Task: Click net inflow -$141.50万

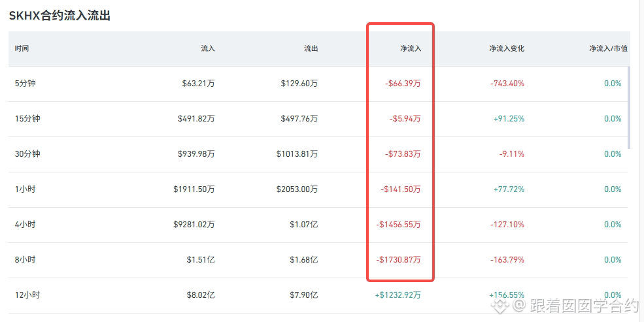Action: 401,189
